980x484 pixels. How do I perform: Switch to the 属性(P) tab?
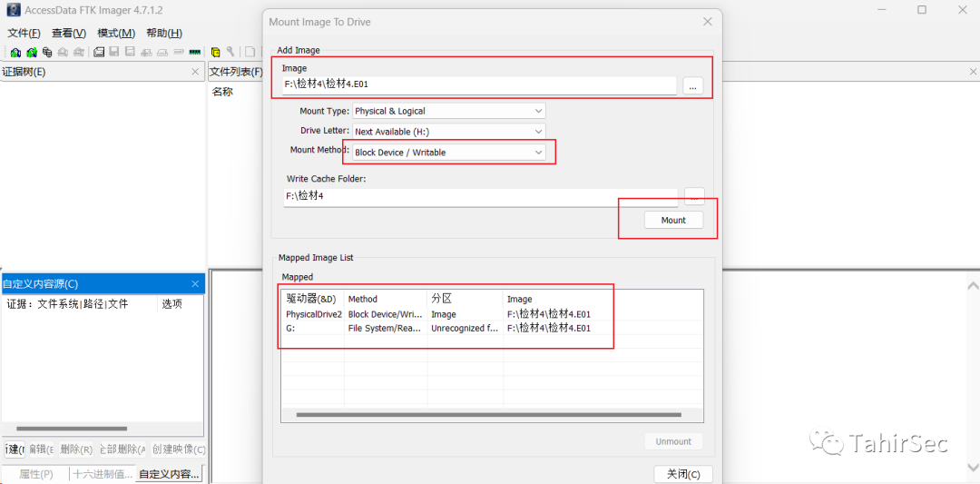pos(35,474)
